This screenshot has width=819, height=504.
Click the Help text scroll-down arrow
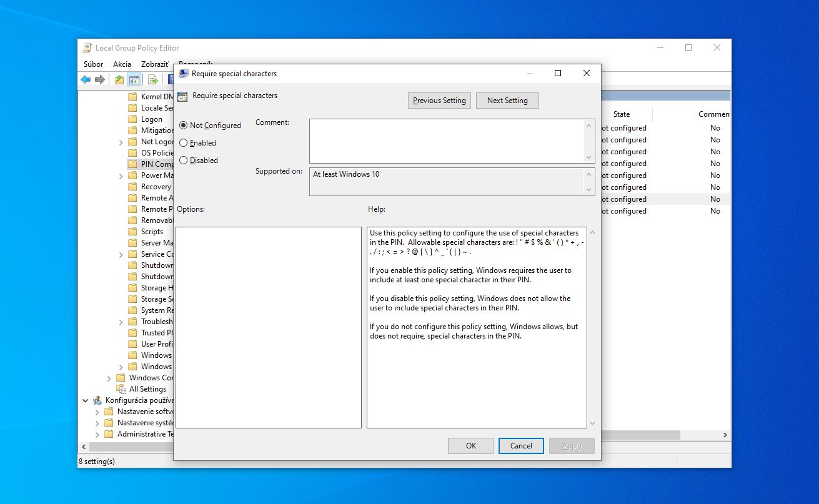coord(592,423)
